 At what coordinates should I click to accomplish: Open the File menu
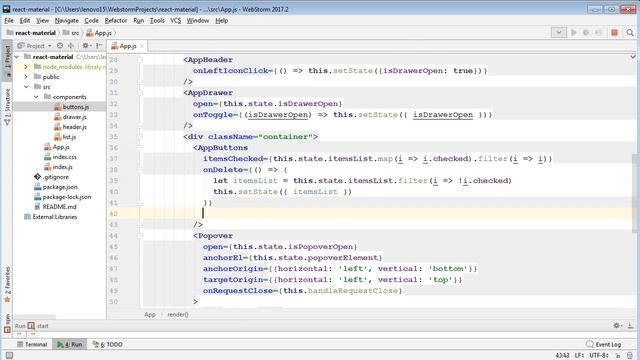tap(9, 20)
